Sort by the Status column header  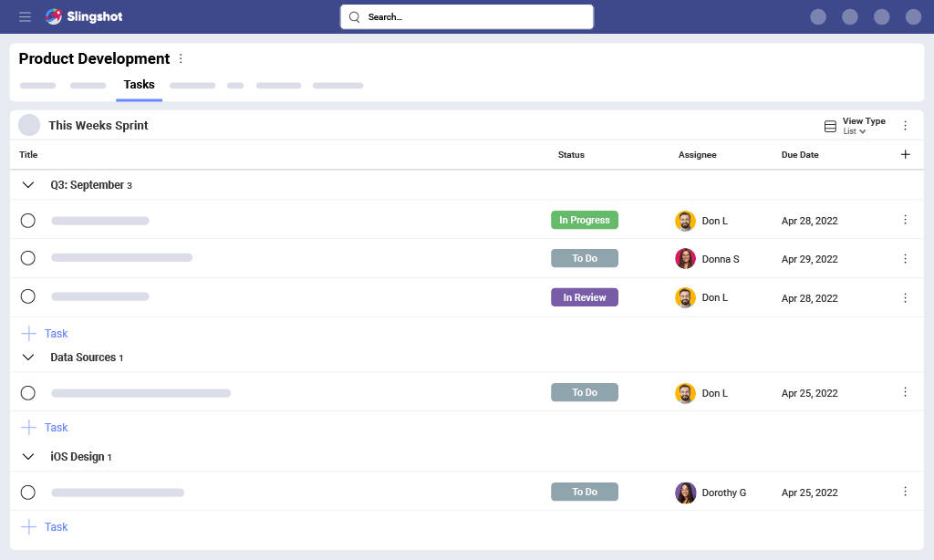click(x=571, y=155)
